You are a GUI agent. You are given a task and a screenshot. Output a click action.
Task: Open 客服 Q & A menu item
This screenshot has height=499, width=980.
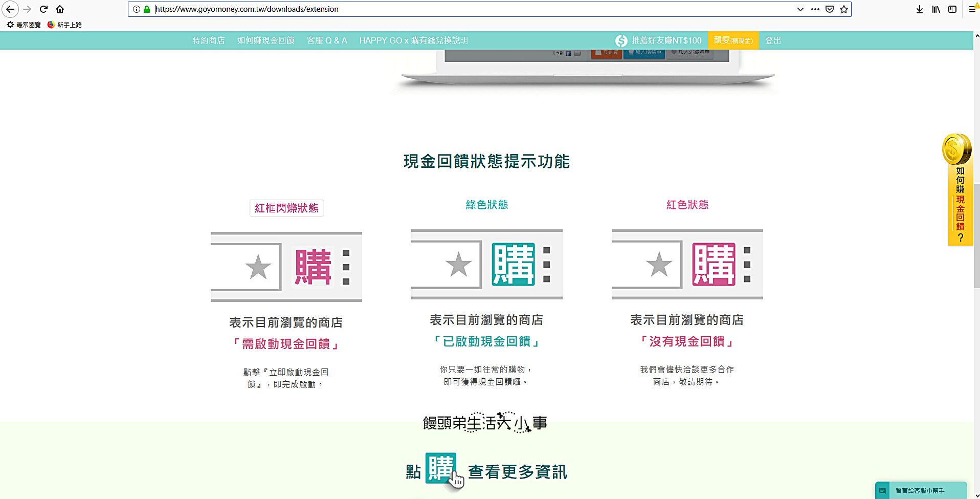click(327, 40)
